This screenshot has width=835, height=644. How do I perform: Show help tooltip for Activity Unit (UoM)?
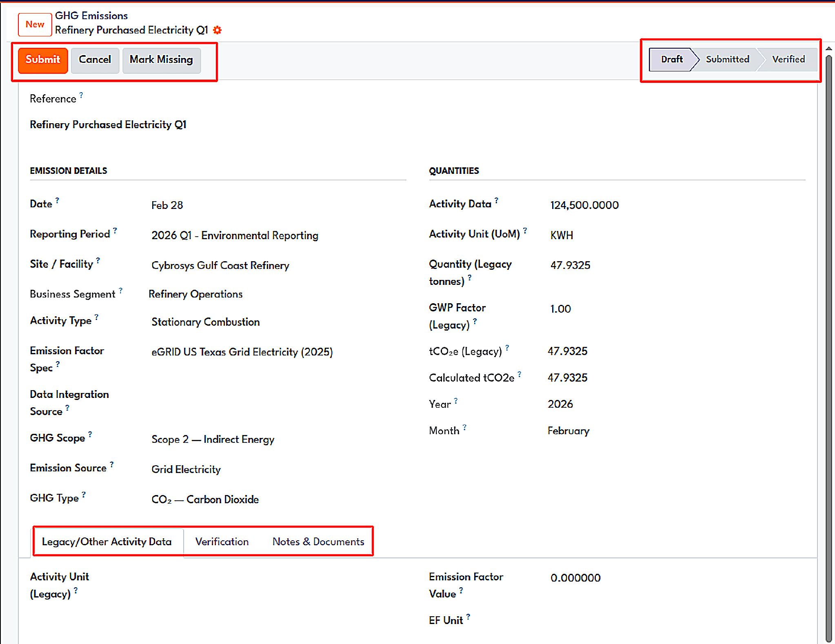click(x=525, y=230)
